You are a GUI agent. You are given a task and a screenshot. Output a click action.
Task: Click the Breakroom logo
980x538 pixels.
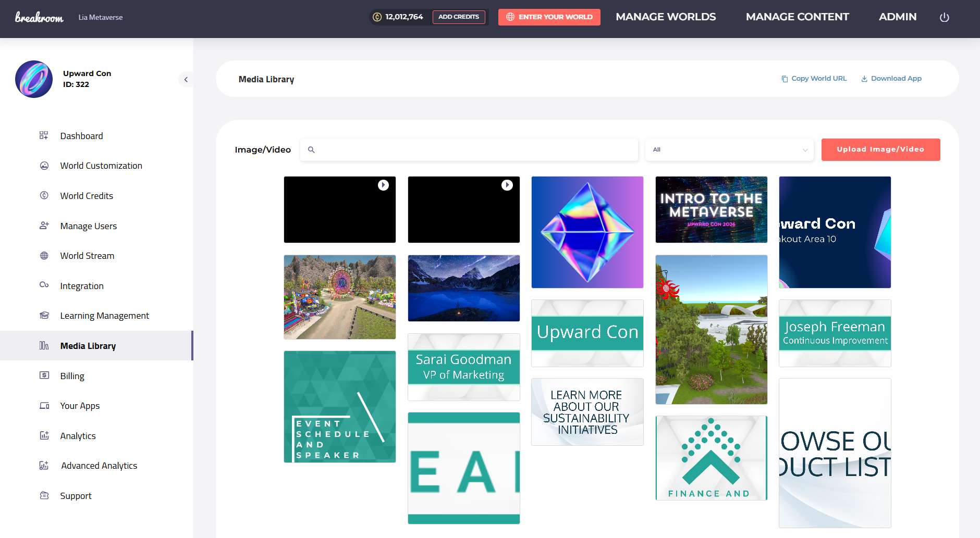(x=39, y=17)
